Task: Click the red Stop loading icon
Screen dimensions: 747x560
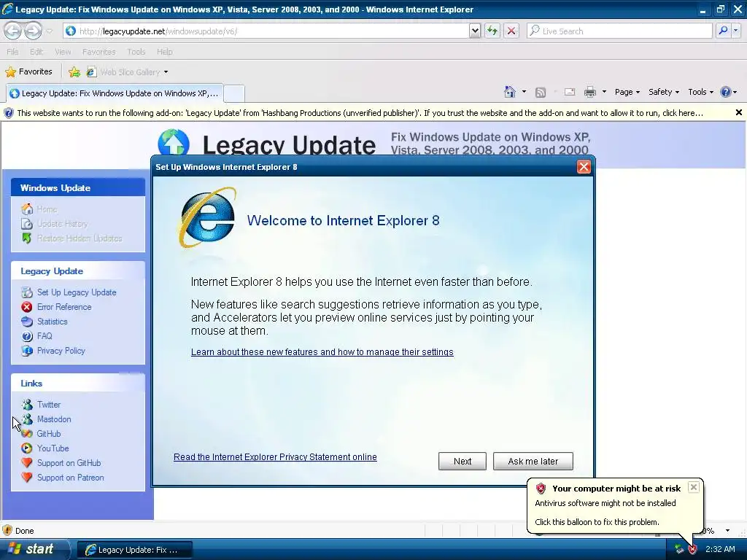Action: (511, 31)
